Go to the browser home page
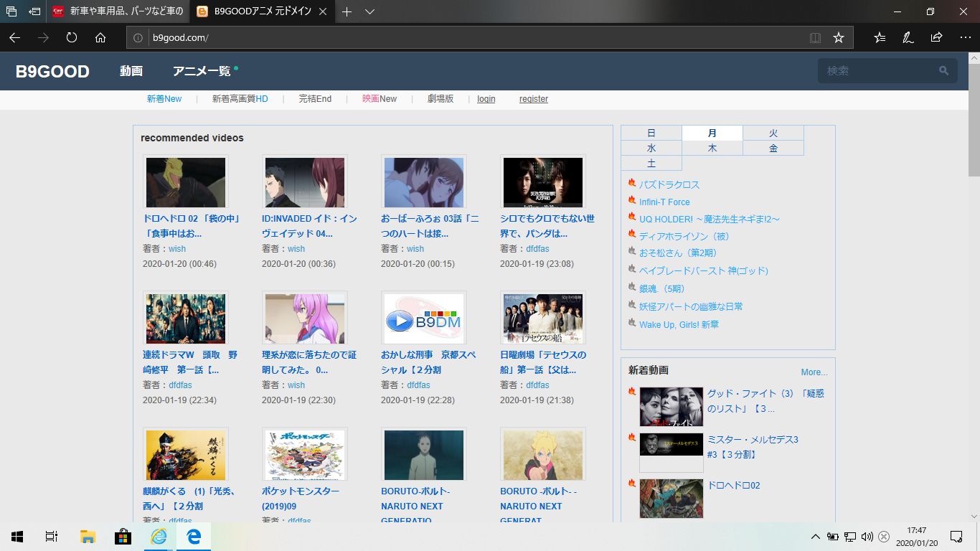 click(100, 37)
